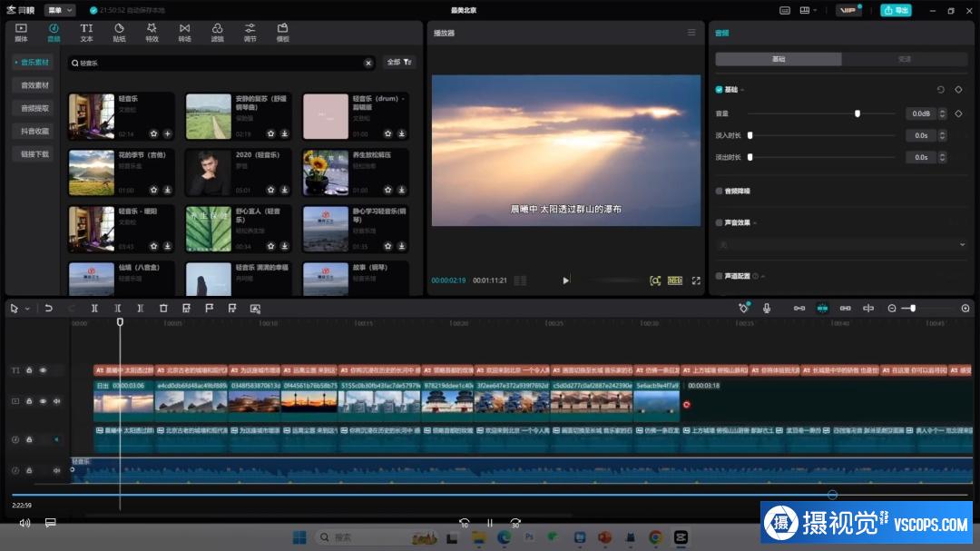
Task: Hide the subtitle text track with eye icon
Action: tap(44, 370)
